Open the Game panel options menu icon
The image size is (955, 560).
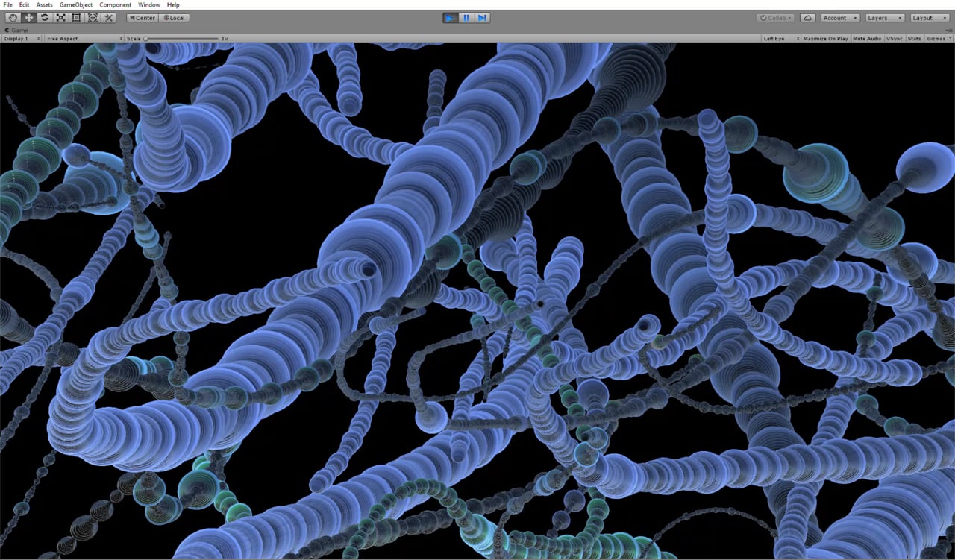[x=949, y=30]
